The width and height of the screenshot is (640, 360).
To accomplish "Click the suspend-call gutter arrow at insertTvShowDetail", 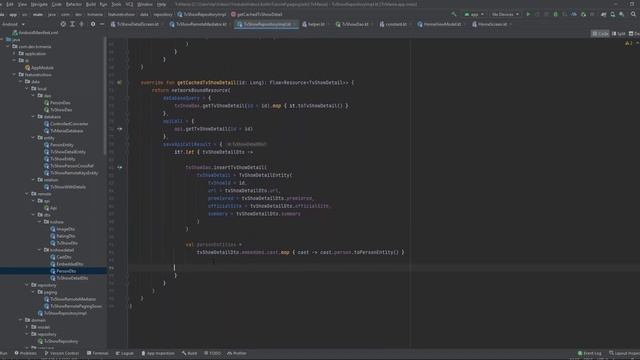I will (x=120, y=167).
